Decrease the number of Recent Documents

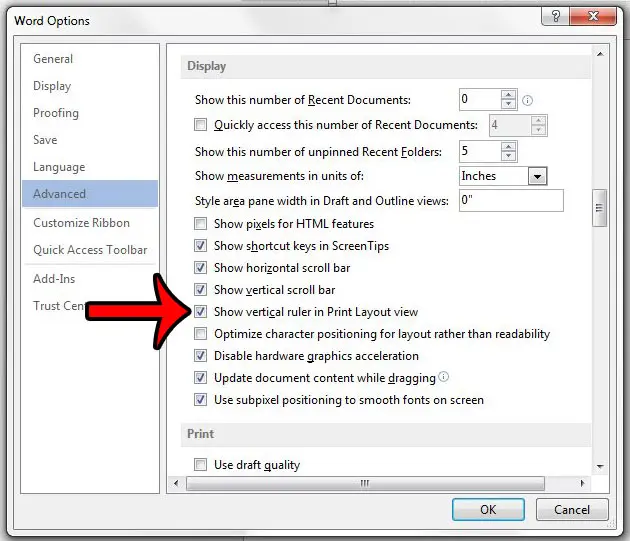tap(508, 104)
